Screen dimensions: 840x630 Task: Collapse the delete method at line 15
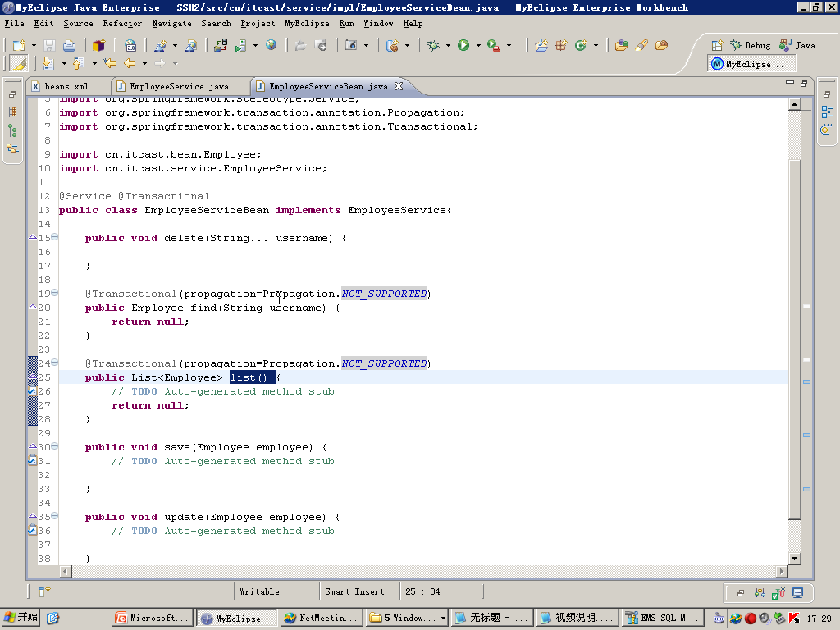coord(55,237)
